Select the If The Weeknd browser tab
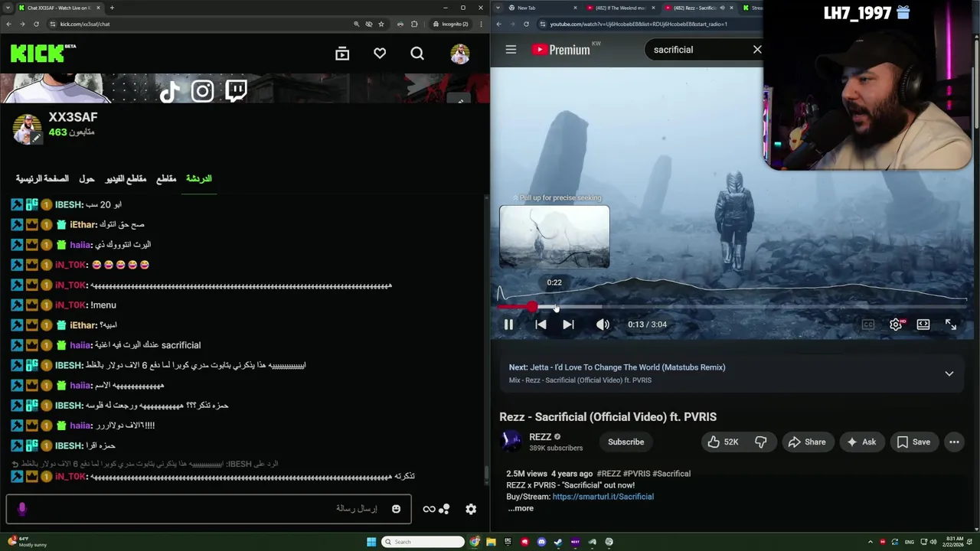 620,8
